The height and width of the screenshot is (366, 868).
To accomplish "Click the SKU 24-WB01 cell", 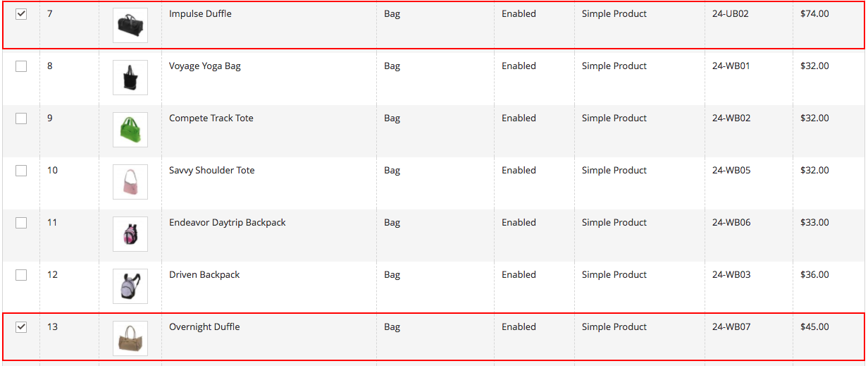I will (x=731, y=66).
